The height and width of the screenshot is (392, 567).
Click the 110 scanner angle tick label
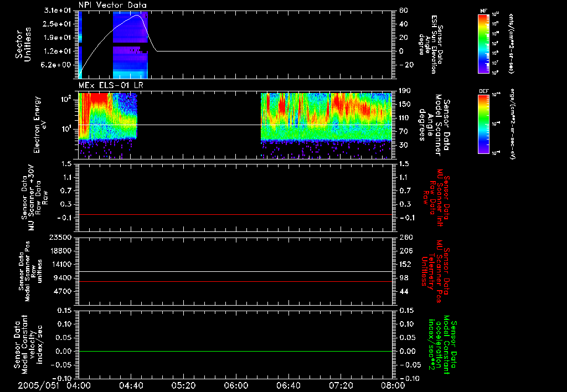click(405, 118)
